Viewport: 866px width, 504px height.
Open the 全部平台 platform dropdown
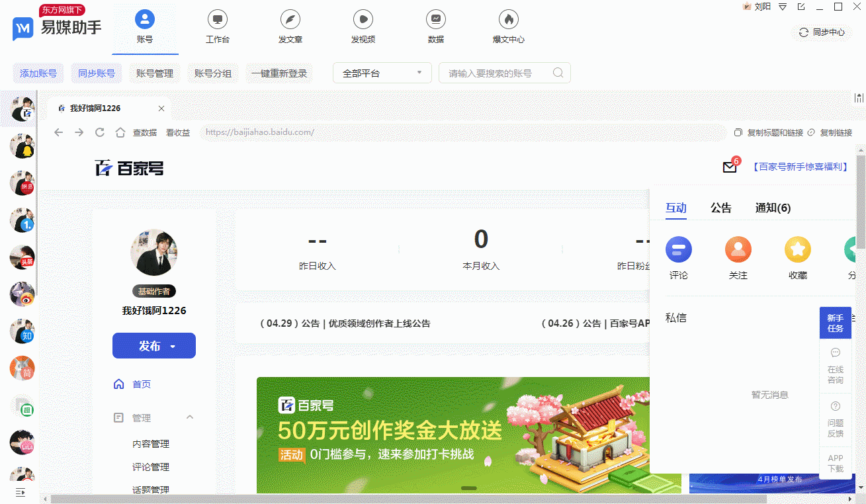click(x=382, y=73)
